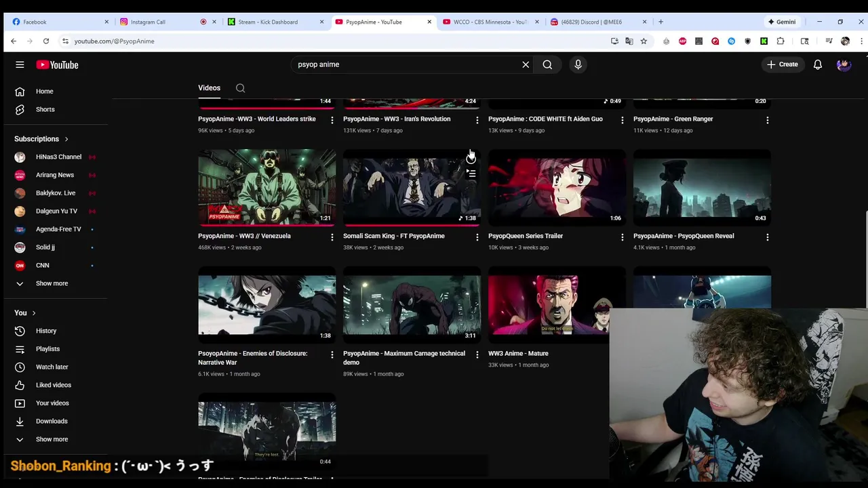This screenshot has height=488, width=868.
Task: Switch to Stream - Kick Dashboard tab
Action: coord(275,22)
